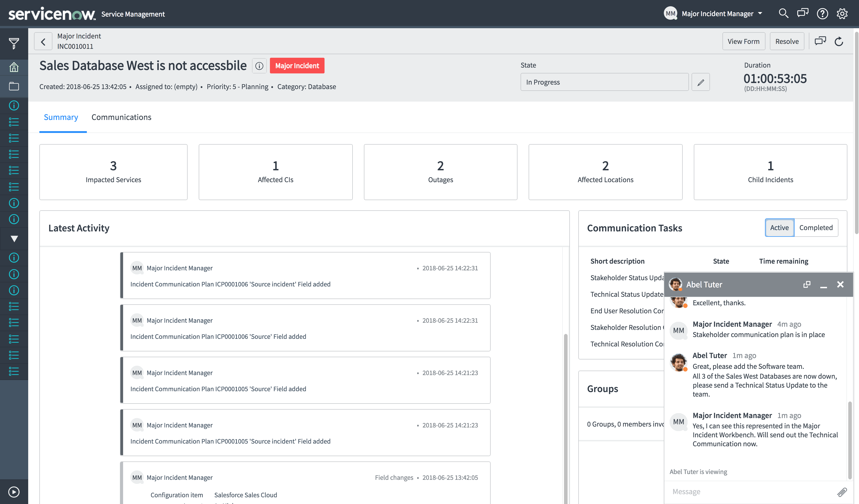Screen dimensions: 859x504
Task: Open the help question mark icon
Action: pos(822,14)
